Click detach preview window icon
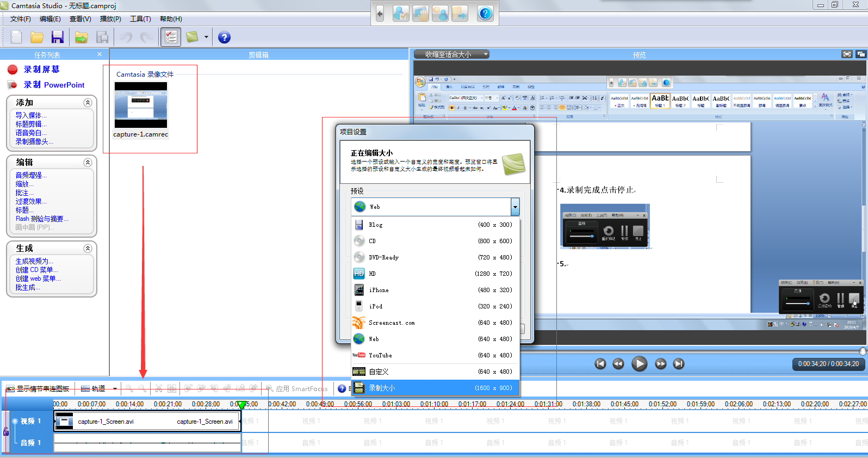 pyautogui.click(x=861, y=54)
